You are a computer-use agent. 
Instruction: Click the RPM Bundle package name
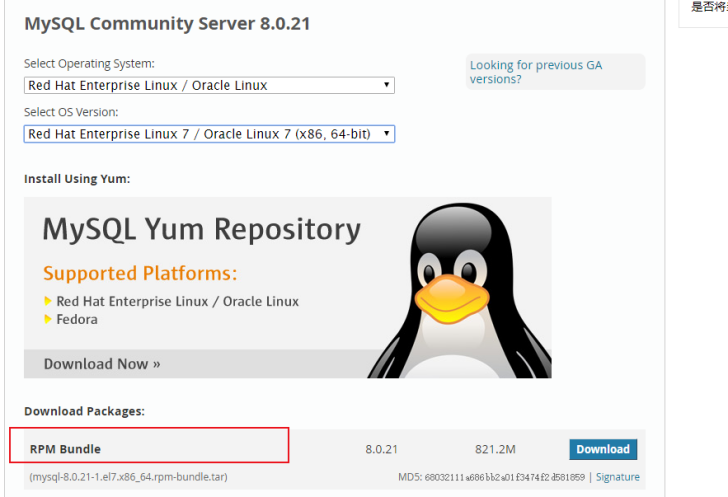pyautogui.click(x=65, y=449)
